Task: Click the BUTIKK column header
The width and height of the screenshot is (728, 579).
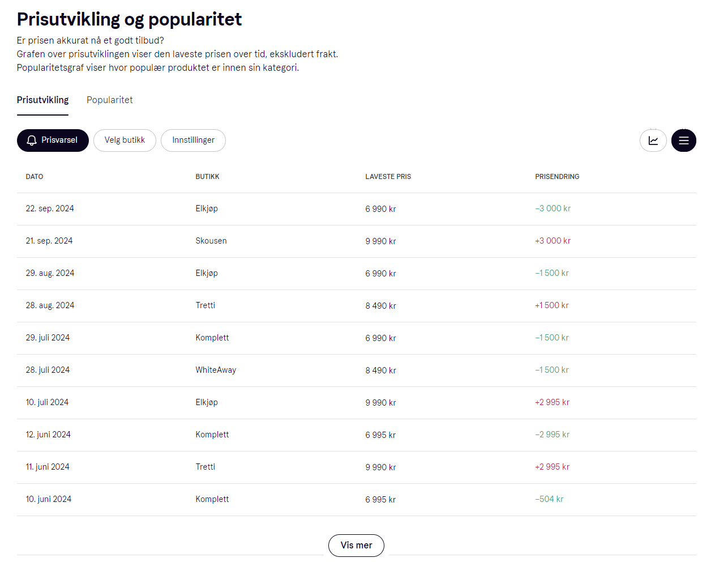Action: tap(207, 177)
